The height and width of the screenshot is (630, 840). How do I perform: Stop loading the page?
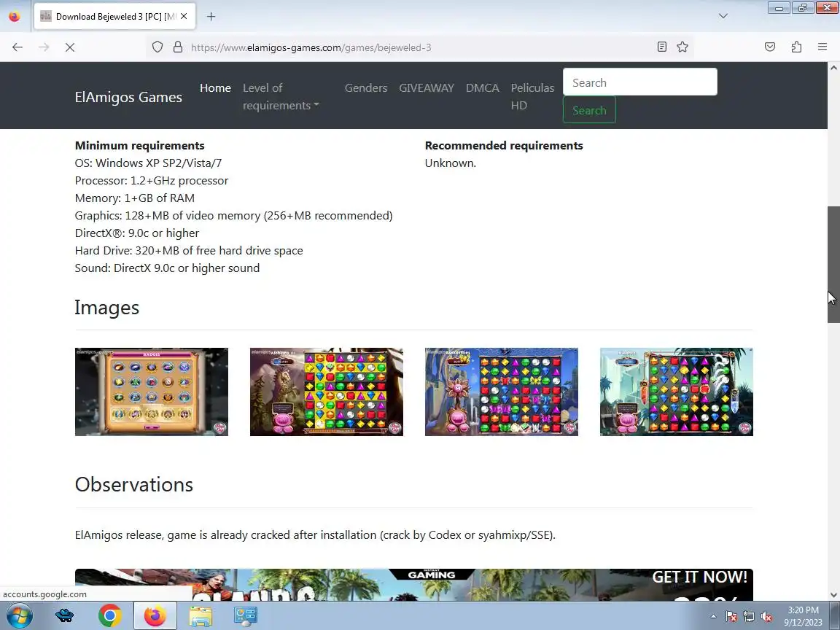coord(70,47)
